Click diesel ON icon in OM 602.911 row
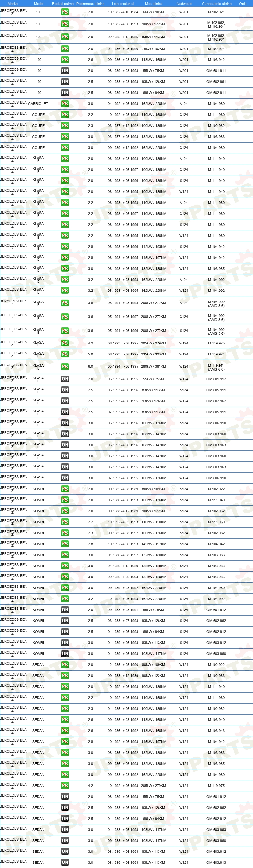Image resolution: width=253 pixels, height=868 pixels. tap(65, 93)
